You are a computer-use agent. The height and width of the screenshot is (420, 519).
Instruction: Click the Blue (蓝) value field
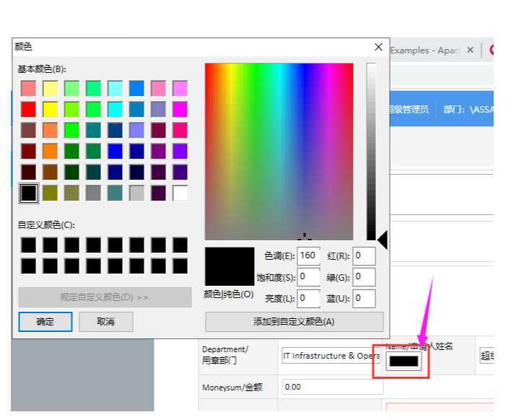click(364, 299)
